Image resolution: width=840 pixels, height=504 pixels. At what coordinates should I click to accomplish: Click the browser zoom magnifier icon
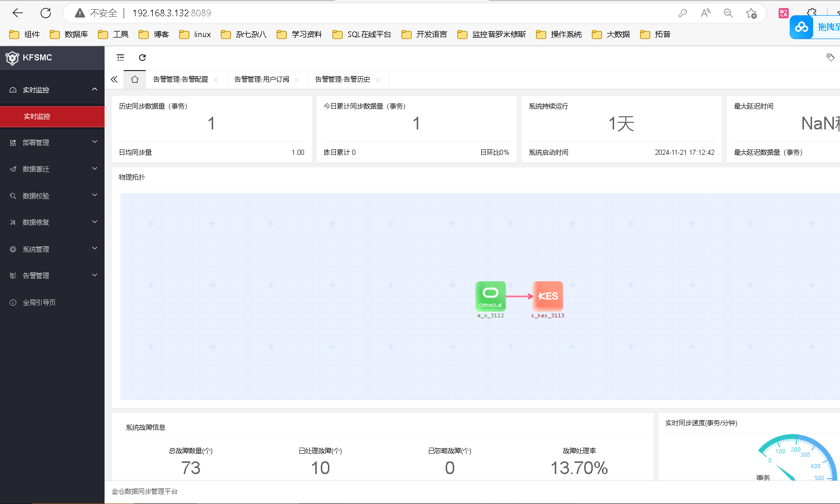728,13
